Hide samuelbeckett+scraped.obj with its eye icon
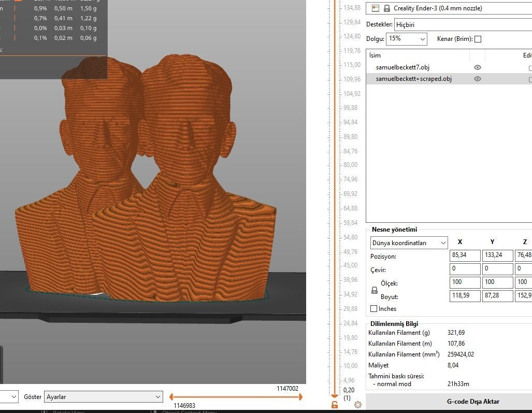The image size is (532, 413). point(478,79)
